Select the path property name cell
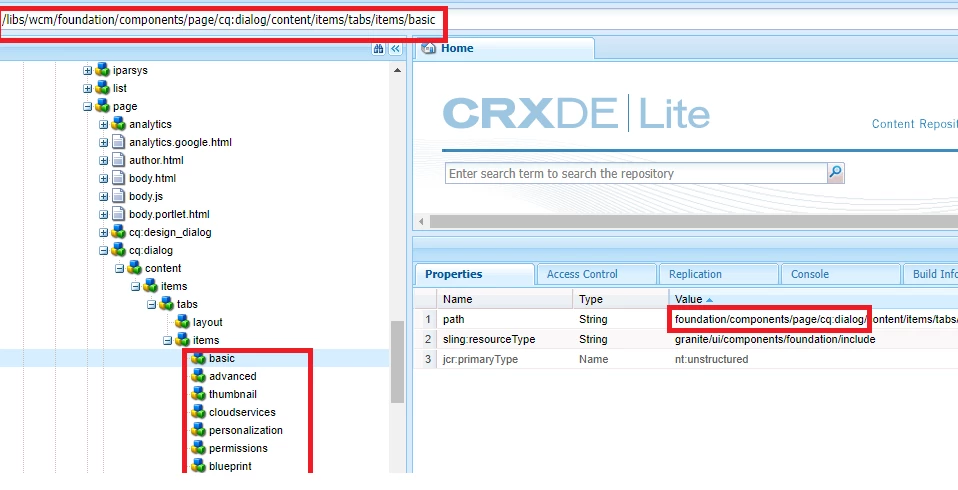 coord(505,319)
